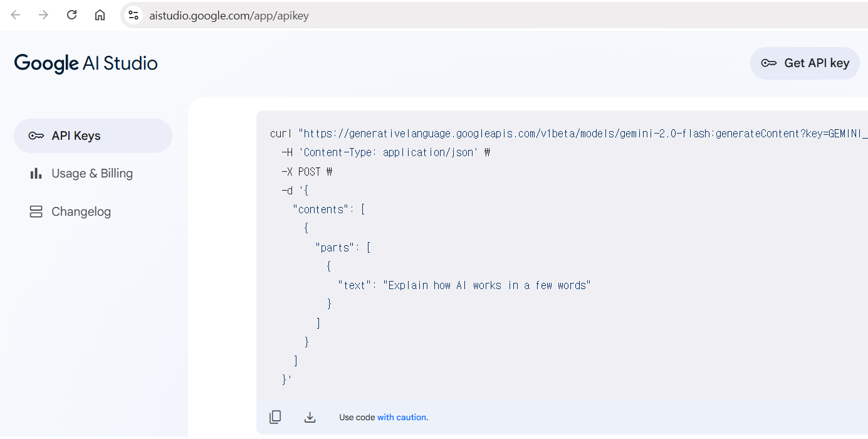Click the generativelanguage URL in the curl command

click(583, 134)
